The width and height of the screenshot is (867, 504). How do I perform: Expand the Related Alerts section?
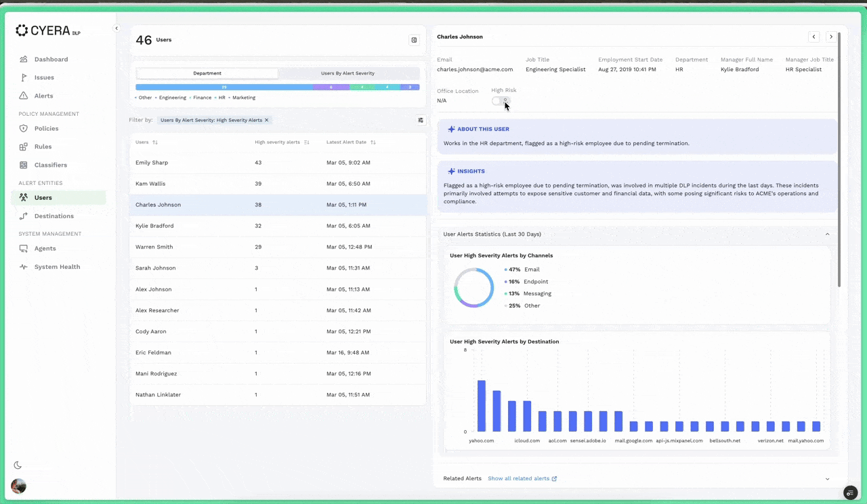click(827, 479)
